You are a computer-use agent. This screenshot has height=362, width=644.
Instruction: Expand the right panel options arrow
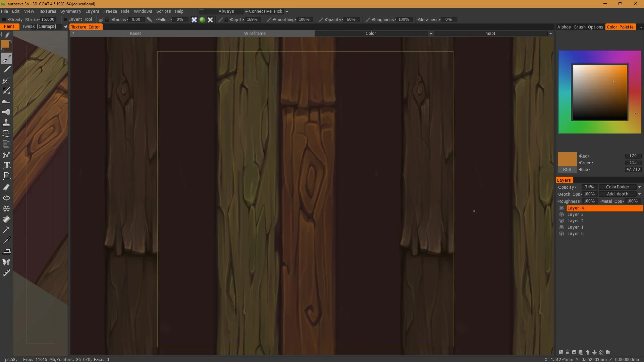(641, 27)
